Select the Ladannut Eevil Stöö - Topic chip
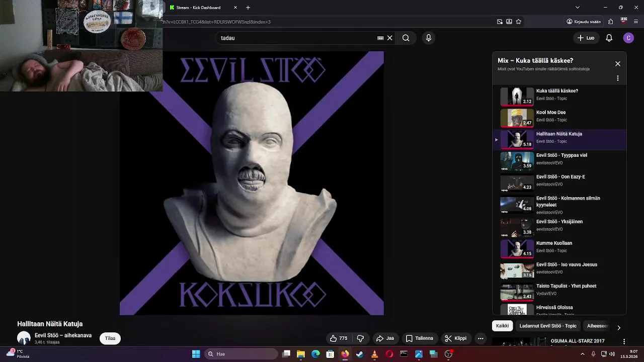 tap(548, 326)
